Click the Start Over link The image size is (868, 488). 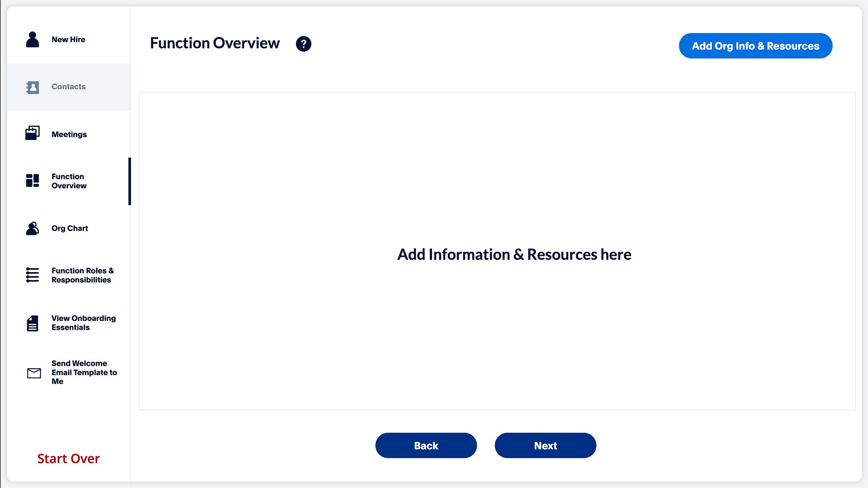[68, 458]
